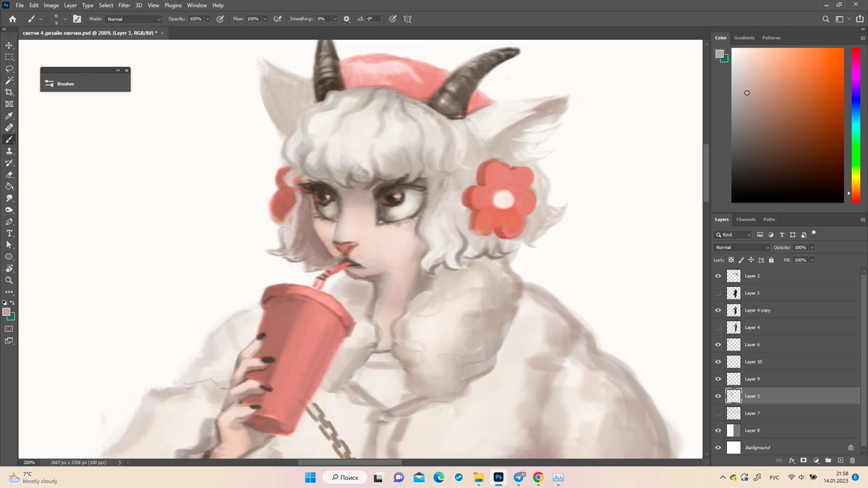Switch to the Gradients tab

[x=744, y=38]
